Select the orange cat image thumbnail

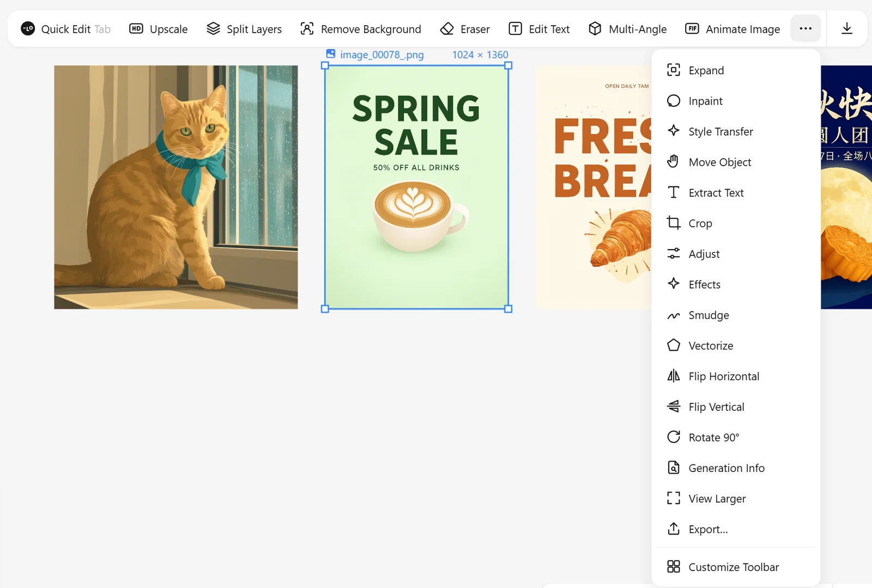(176, 187)
